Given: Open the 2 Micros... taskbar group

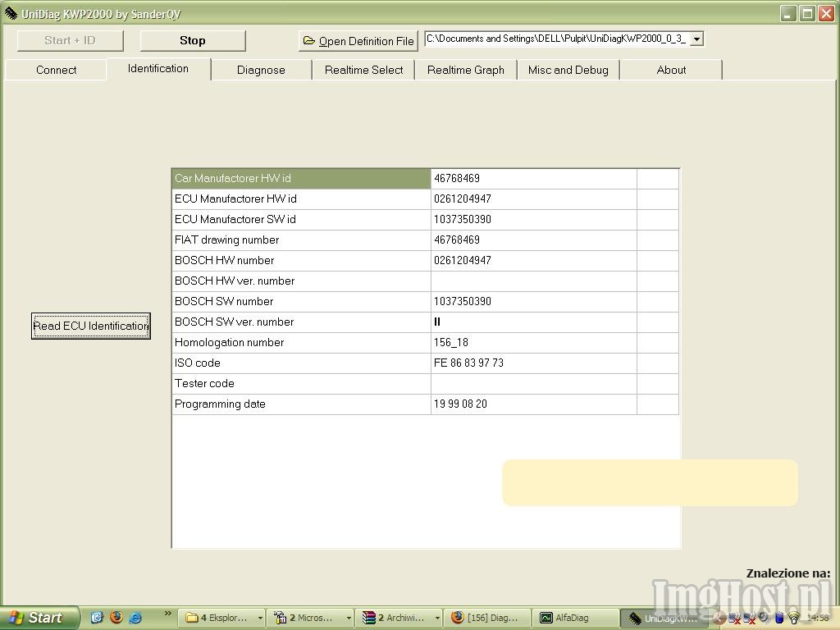Looking at the screenshot, I should click(x=310, y=618).
